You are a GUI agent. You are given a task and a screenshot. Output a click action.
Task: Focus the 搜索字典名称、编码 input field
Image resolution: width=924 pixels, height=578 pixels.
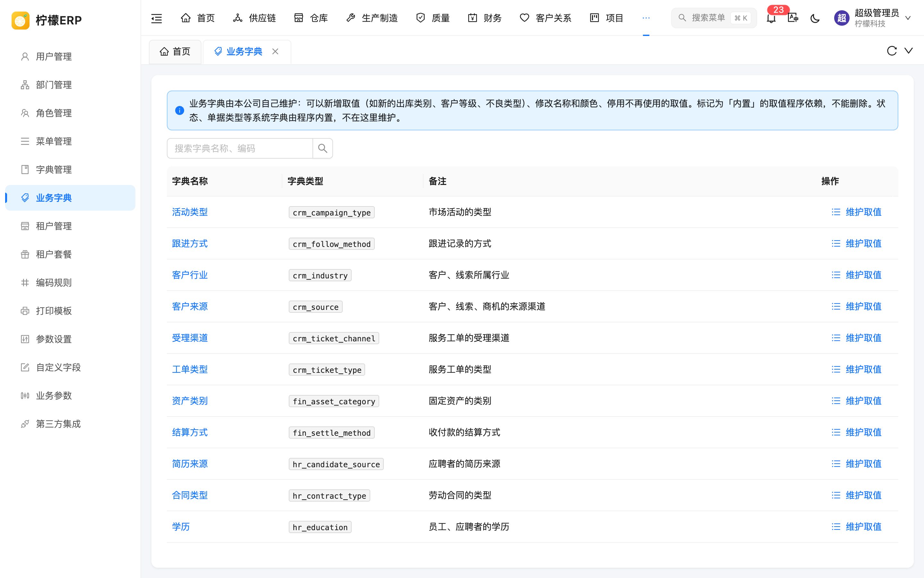(x=240, y=148)
